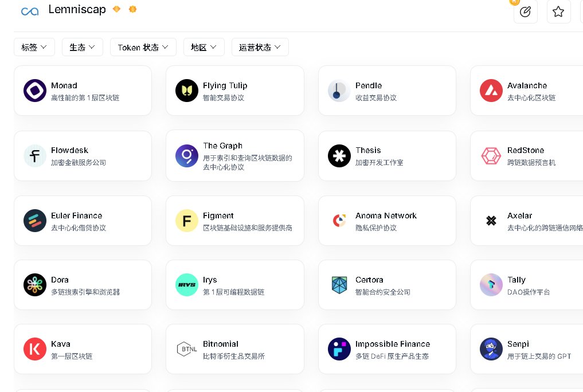The width and height of the screenshot is (583, 392).
Task: Select The Graph name link
Action: pos(223,146)
